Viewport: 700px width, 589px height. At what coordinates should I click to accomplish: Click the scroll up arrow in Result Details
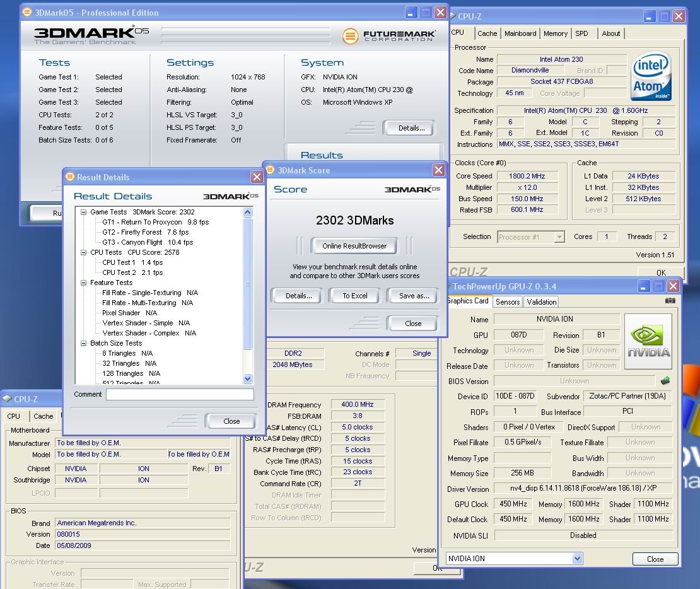pos(248,213)
